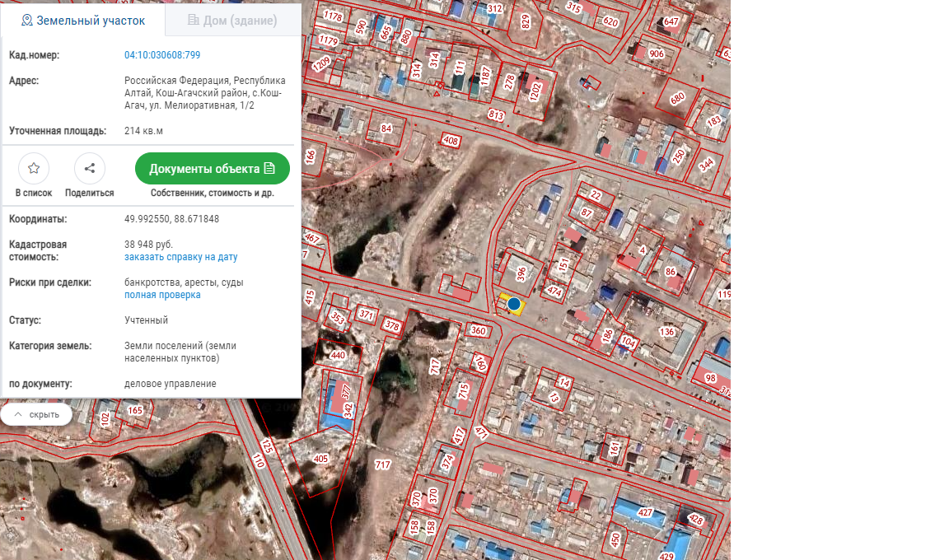The image size is (949, 560).
Task: Open cadastral number link 04:10:030608:799
Action: click(162, 55)
